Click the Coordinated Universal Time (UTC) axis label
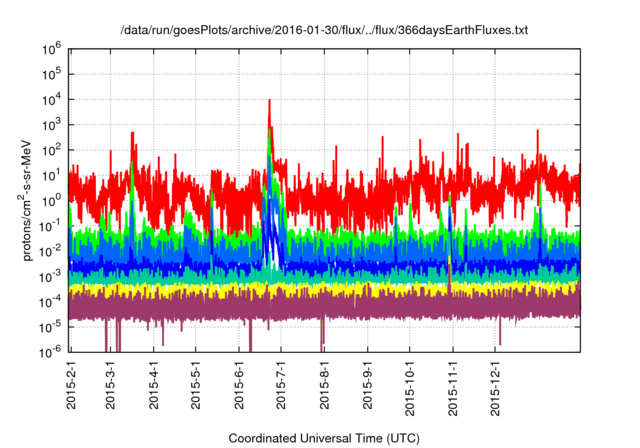The image size is (640, 448). pos(324,438)
